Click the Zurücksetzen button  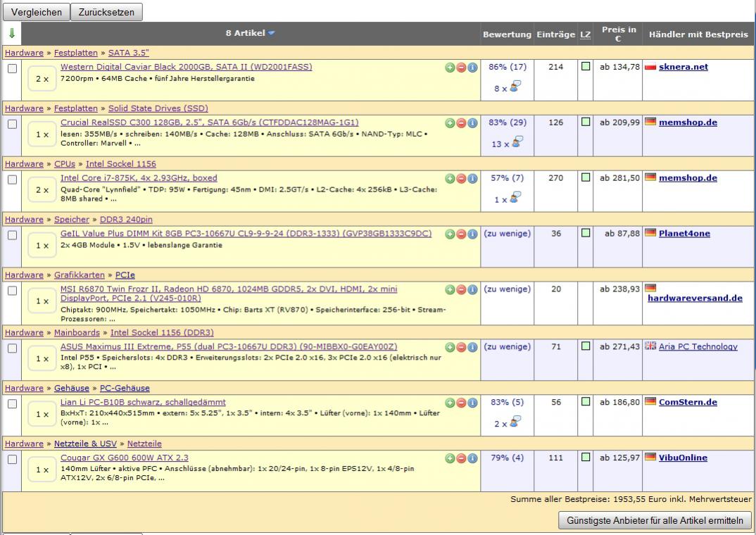click(x=106, y=12)
